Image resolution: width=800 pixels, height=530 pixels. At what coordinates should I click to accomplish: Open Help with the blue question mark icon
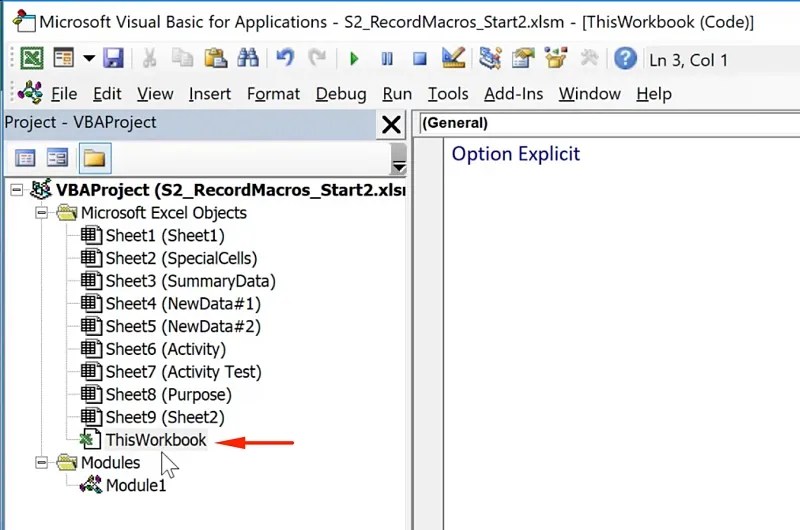[x=625, y=59]
